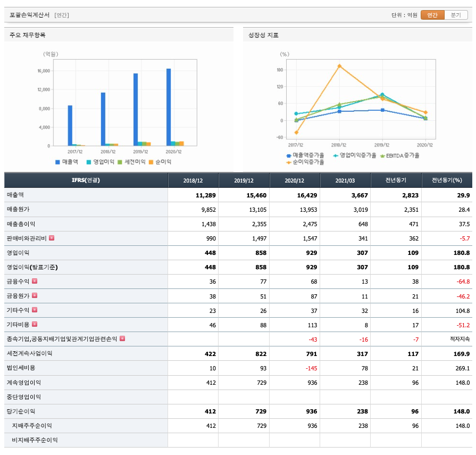This screenshot has height=455, width=476.
Task: Expand the 금융원가 row plus icon
Action: [x=35, y=295]
